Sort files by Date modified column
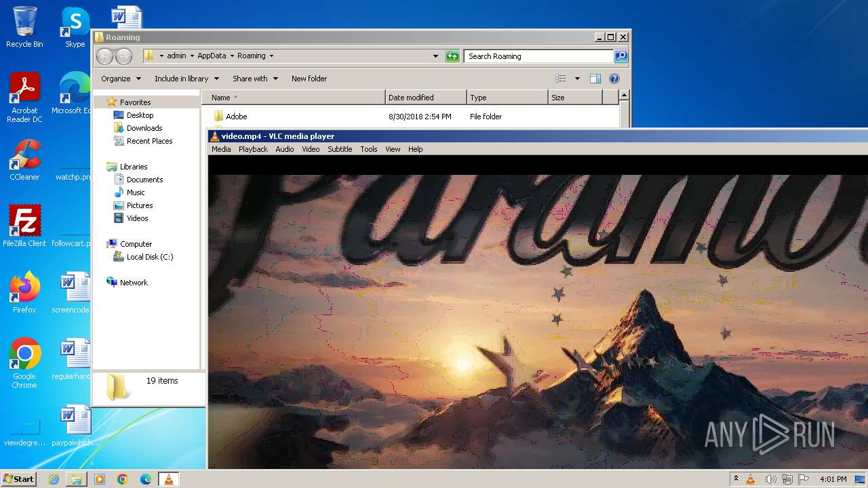The width and height of the screenshot is (868, 488). (x=426, y=98)
